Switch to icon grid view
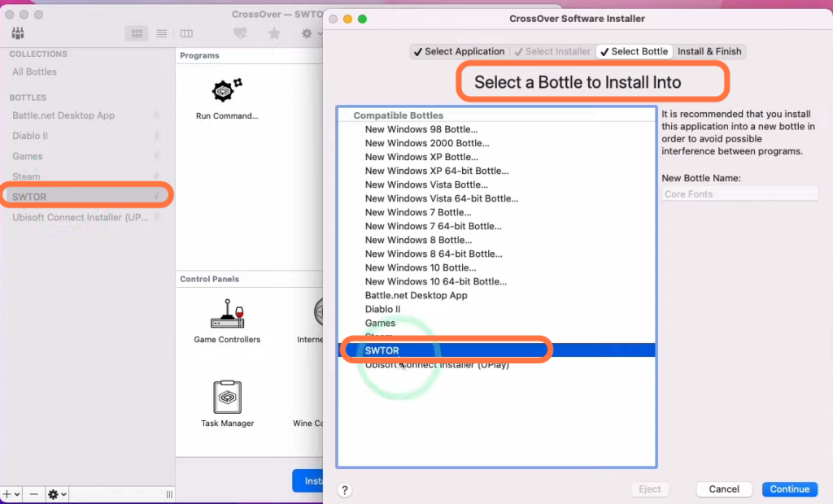 point(137,33)
